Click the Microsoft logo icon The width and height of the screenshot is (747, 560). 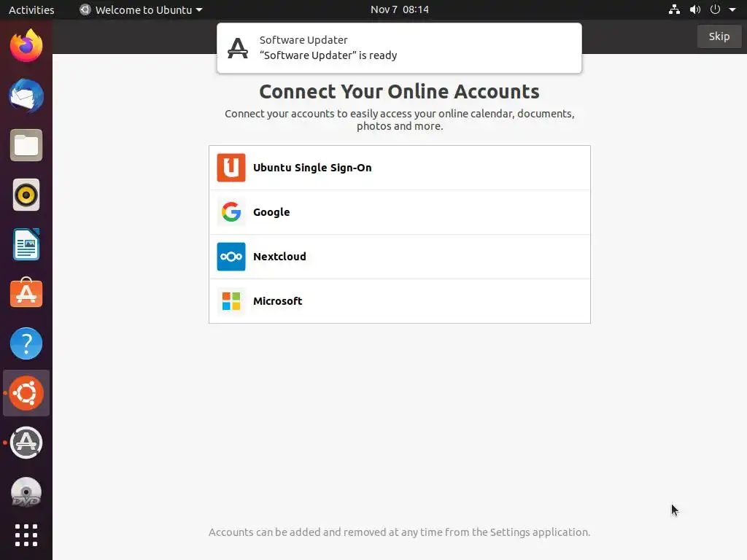click(x=231, y=301)
